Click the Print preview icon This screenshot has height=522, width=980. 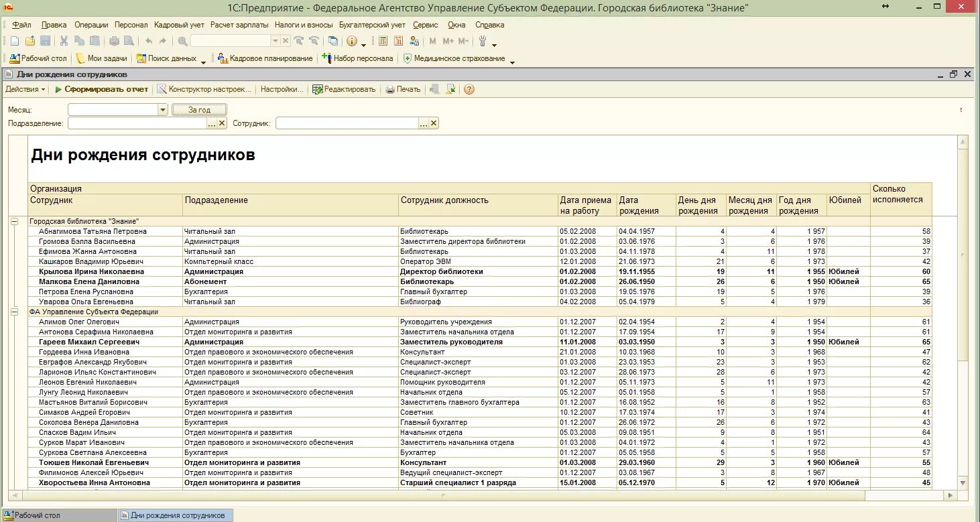(129, 41)
